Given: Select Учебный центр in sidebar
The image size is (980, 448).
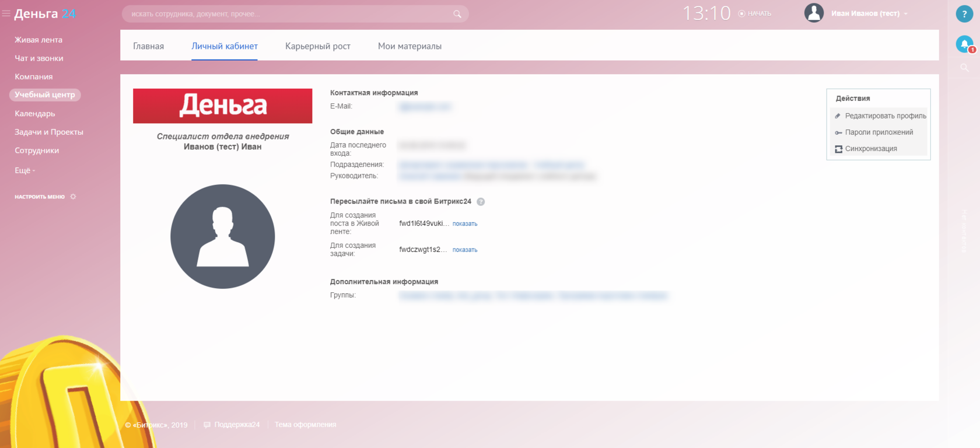Looking at the screenshot, I should point(45,94).
